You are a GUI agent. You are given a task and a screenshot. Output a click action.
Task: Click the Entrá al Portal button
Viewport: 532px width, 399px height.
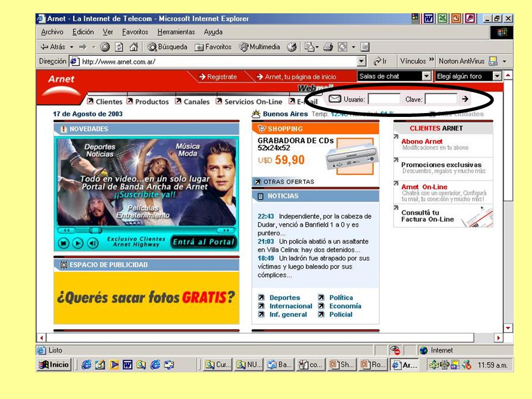203,242
